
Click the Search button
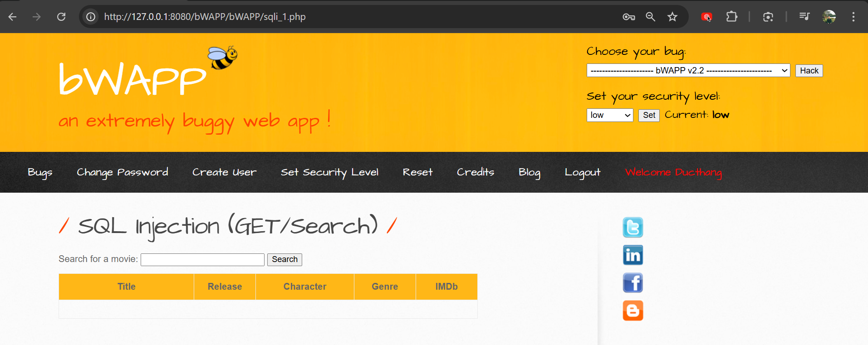click(x=284, y=259)
